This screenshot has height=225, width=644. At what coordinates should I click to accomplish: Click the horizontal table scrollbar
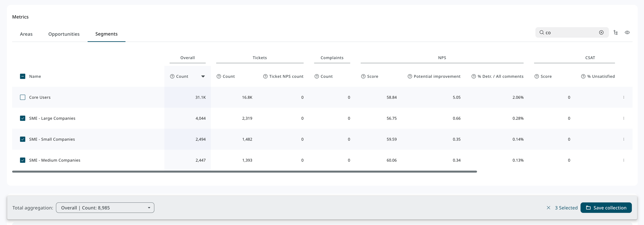pos(244,172)
